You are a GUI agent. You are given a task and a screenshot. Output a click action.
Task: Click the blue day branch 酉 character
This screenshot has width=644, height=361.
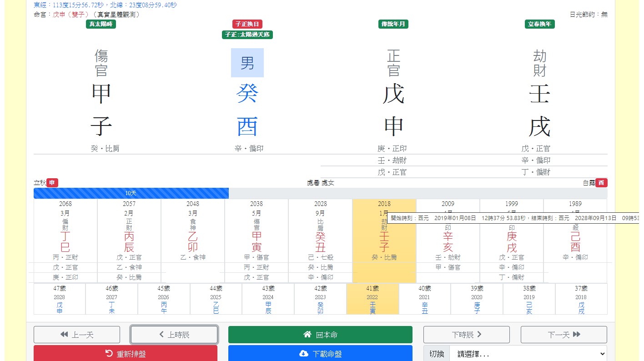pyautogui.click(x=247, y=127)
